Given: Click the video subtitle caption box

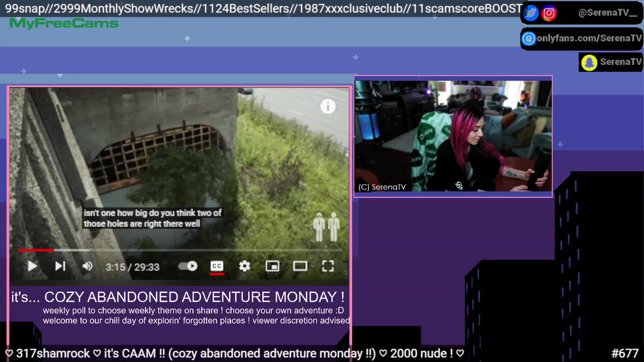Looking at the screenshot, I should click(x=153, y=218).
